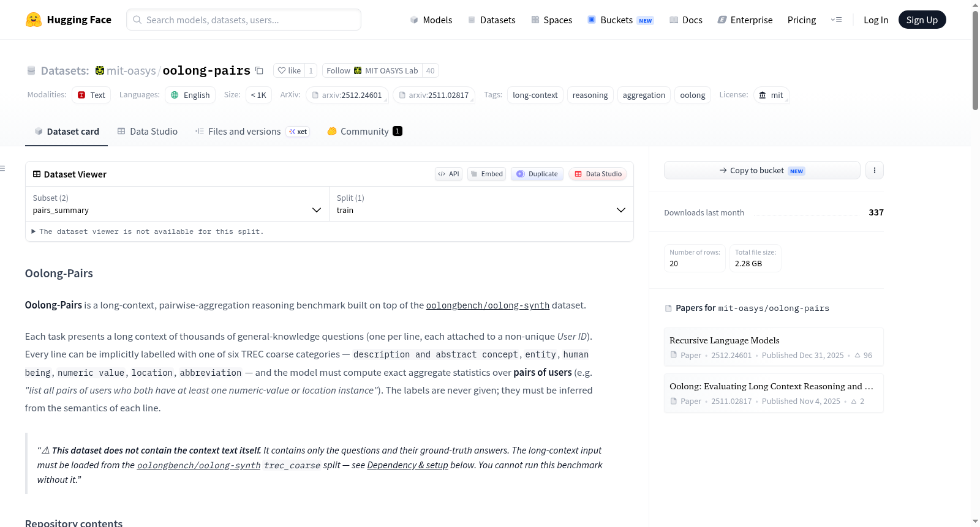Screen dimensions: 980x527
Task: Click the upvote count 96 on first paper
Action: coord(864,355)
